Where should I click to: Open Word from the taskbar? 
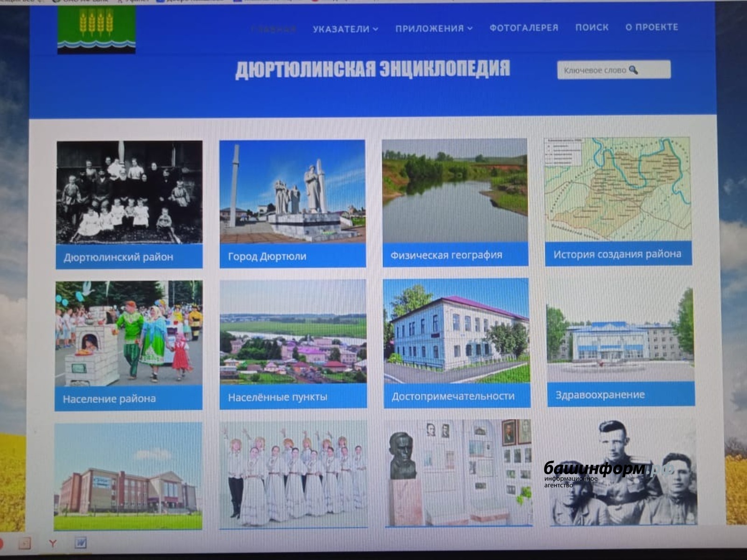pos(81,543)
